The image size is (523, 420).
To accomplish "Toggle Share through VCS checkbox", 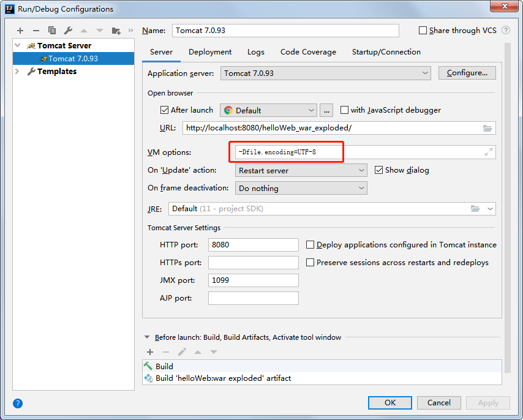I will point(423,31).
